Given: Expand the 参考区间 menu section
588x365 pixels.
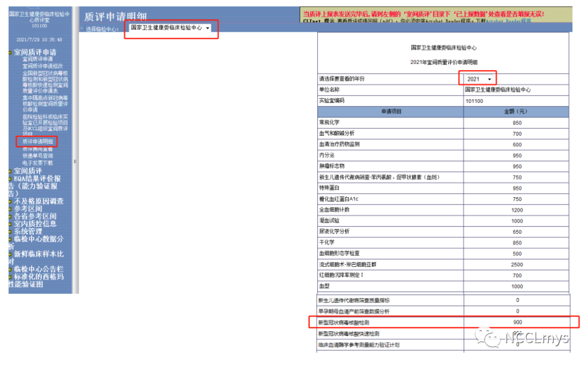Looking at the screenshot, I should pyautogui.click(x=28, y=209).
